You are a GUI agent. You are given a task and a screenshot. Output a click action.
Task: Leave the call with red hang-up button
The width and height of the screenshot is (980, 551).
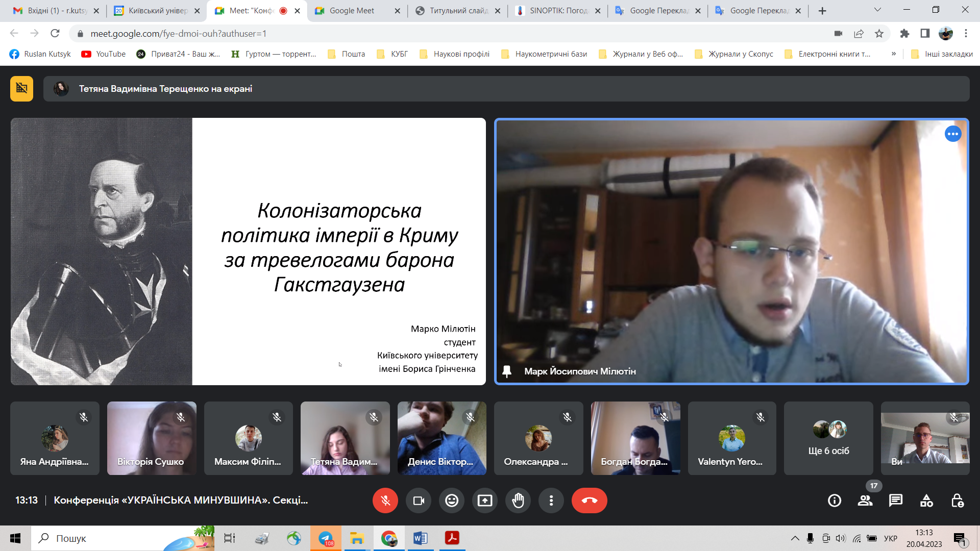click(589, 500)
